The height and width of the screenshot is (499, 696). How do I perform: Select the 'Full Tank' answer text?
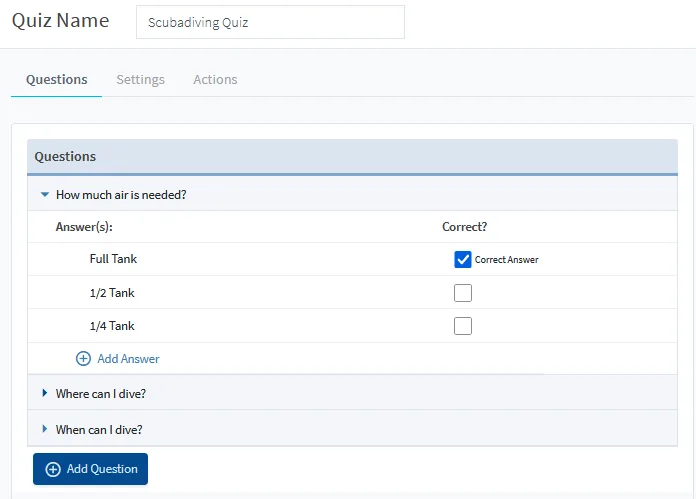[x=113, y=259]
